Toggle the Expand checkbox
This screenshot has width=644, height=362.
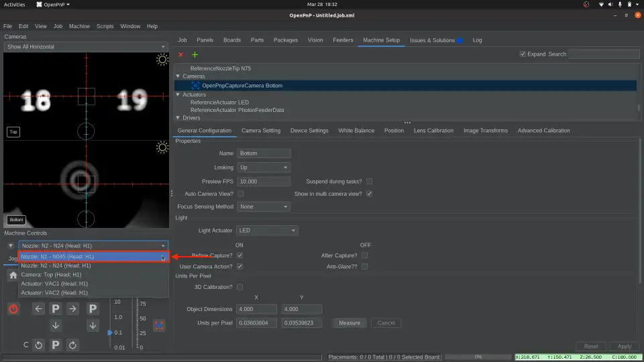coord(523,54)
